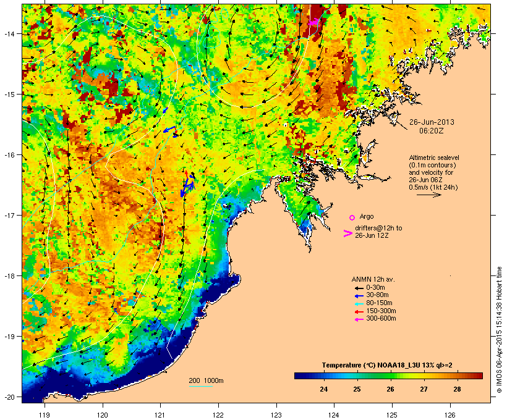The width and height of the screenshot is (507, 420).
Task: Click the latitude axis label -17
Action: pos(9,215)
